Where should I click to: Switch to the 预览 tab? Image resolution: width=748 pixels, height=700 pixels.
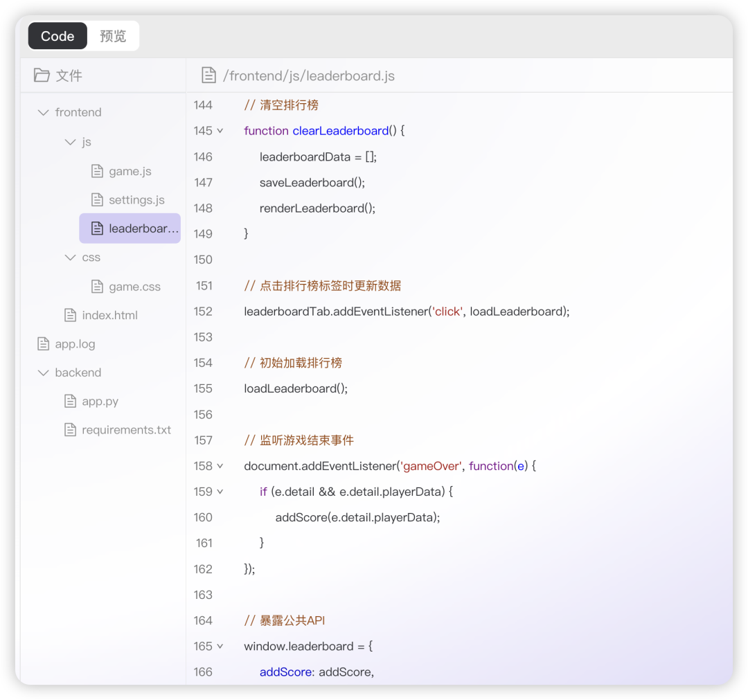click(113, 36)
